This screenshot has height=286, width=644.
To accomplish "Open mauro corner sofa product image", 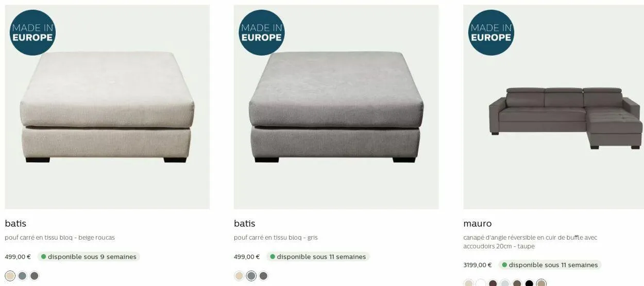I will click(x=553, y=107).
